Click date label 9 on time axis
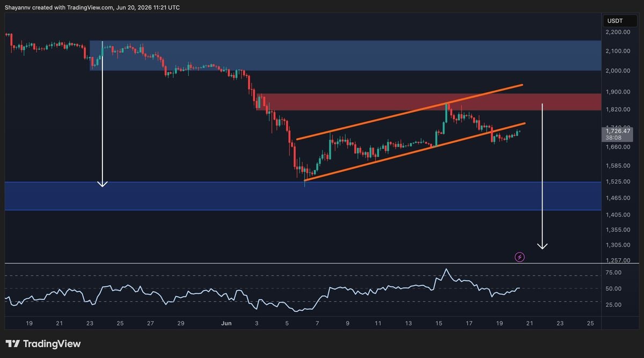Screen dimensions: 644x358 (348, 324)
